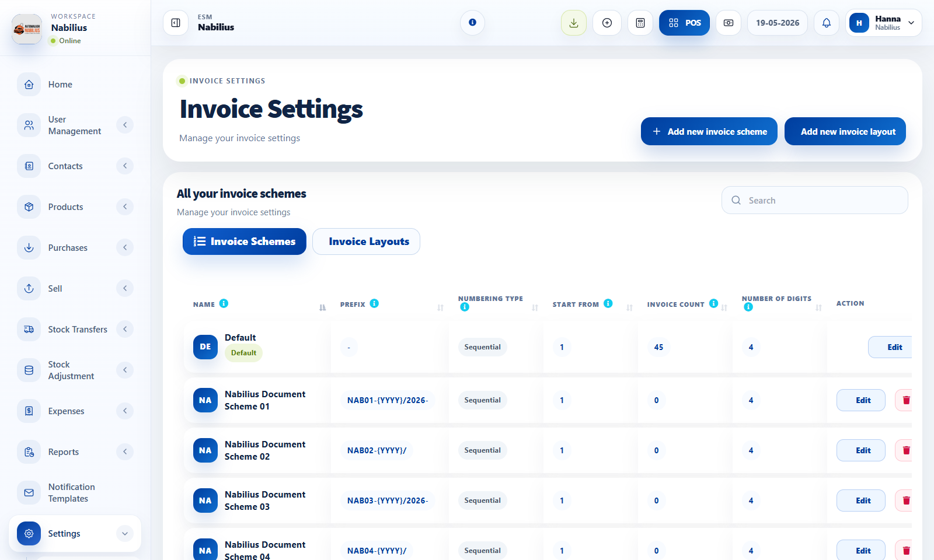Click the info icon next to PREFIX
This screenshot has height=560, width=934.
374,303
